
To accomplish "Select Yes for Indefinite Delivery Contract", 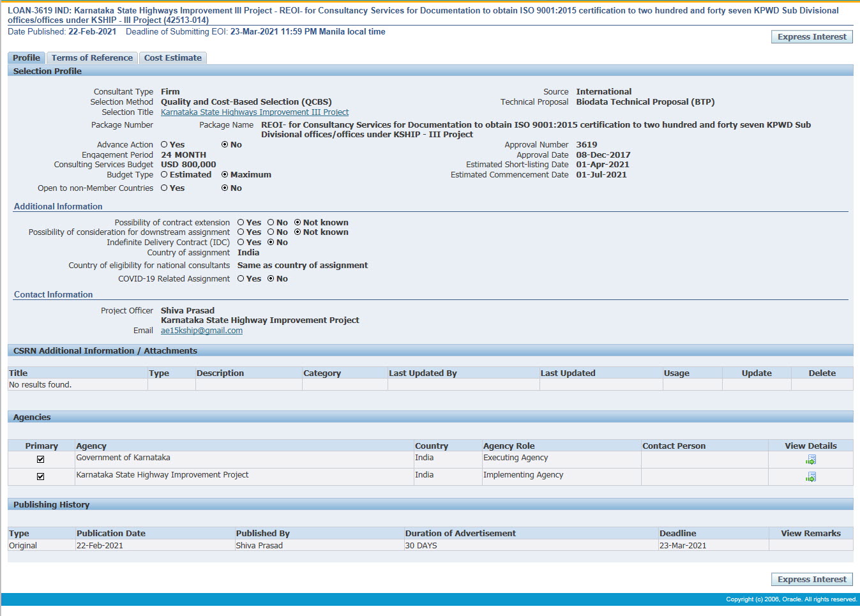I will (x=241, y=243).
